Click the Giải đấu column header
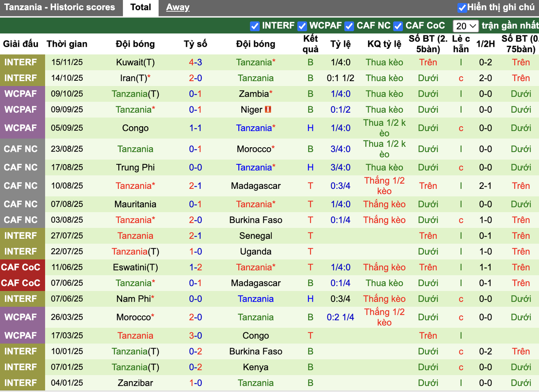Screen dimensions: 539x392 click(21, 44)
